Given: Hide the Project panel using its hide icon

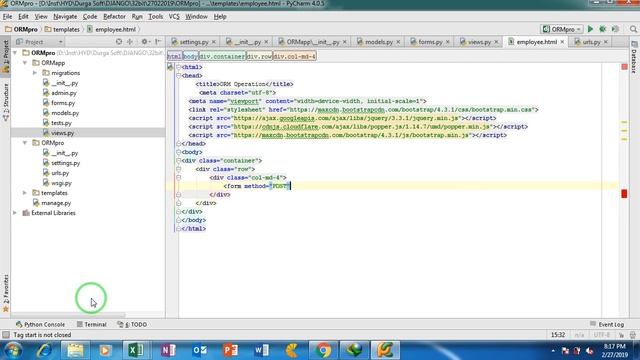Looking at the screenshot, I should 158,42.
